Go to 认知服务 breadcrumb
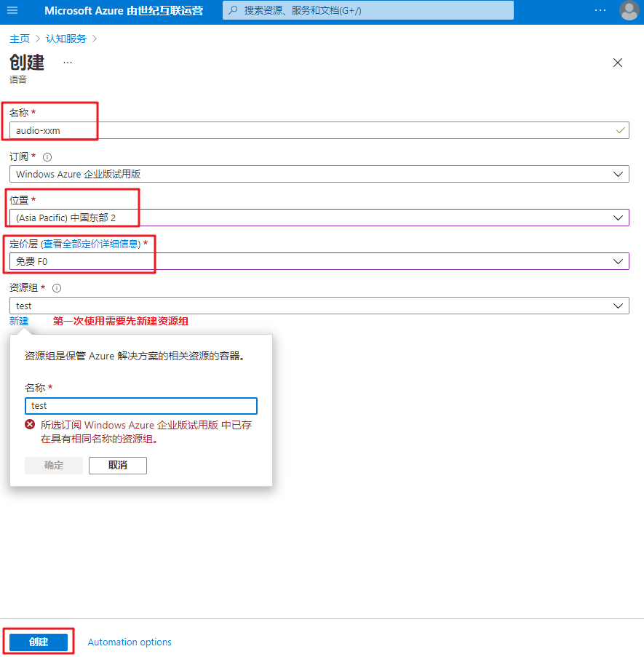Viewport: 644px width, 657px height. tap(65, 39)
